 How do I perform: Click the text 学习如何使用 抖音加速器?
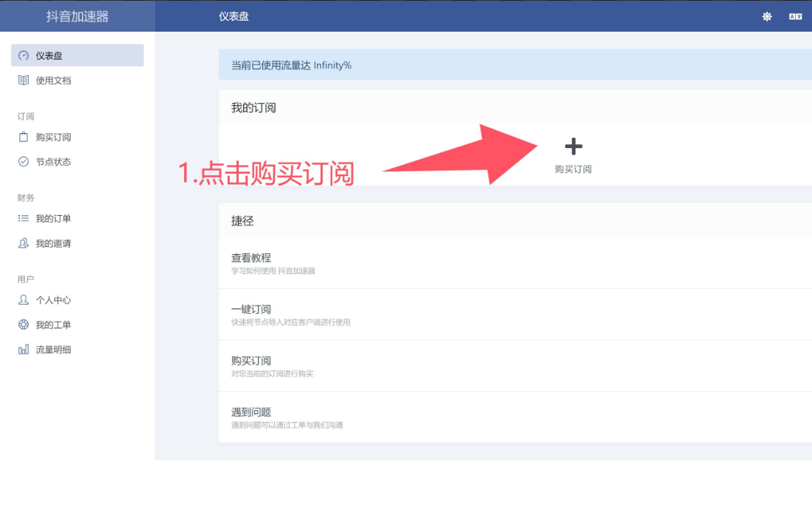coord(273,271)
